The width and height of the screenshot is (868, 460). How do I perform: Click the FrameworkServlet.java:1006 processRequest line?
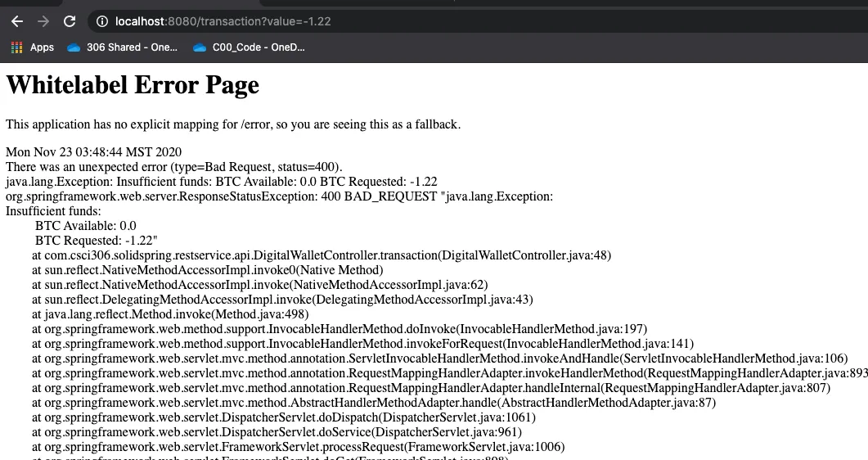click(x=298, y=447)
